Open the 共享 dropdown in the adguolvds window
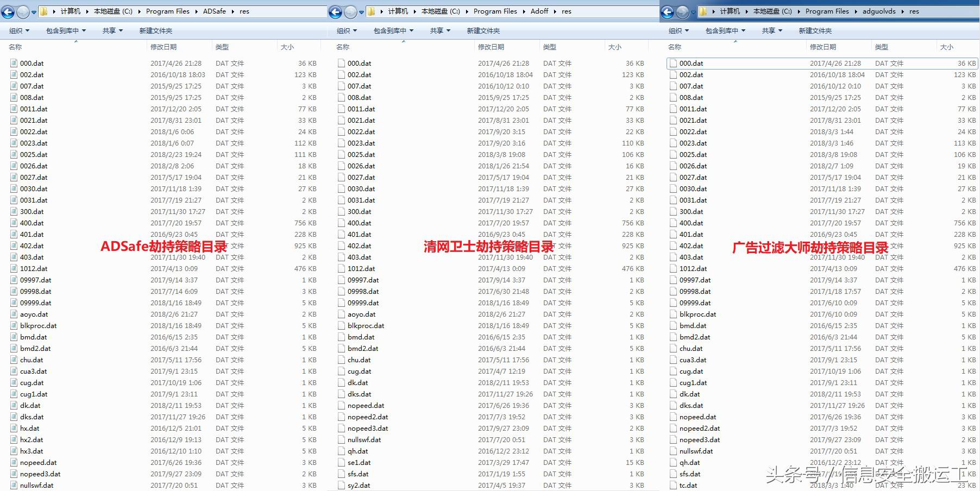This screenshot has height=491, width=980. click(771, 31)
